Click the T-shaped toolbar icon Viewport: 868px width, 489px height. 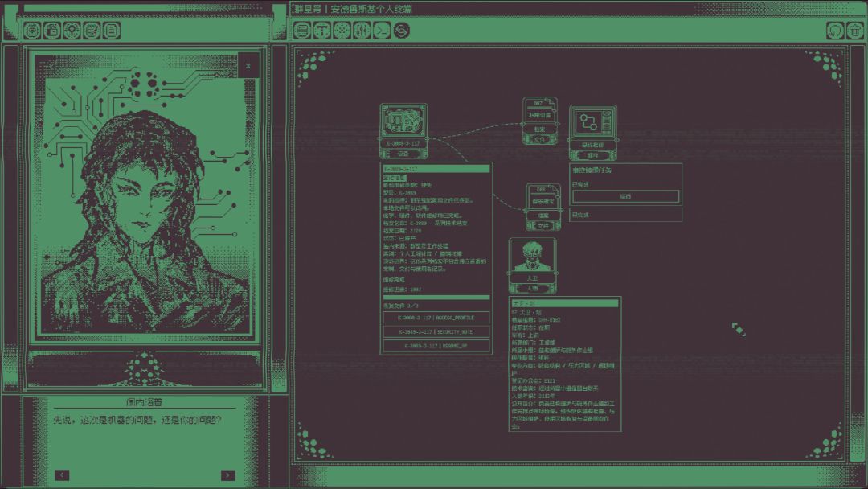pyautogui.click(x=321, y=30)
